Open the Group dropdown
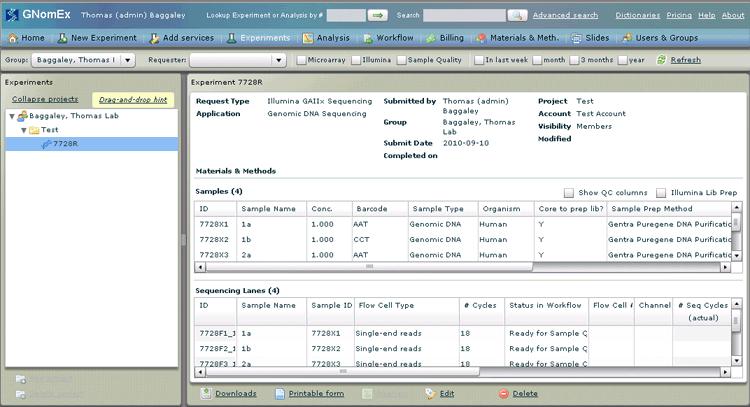Image resolution: width=750 pixels, height=407 pixels. [x=83, y=60]
